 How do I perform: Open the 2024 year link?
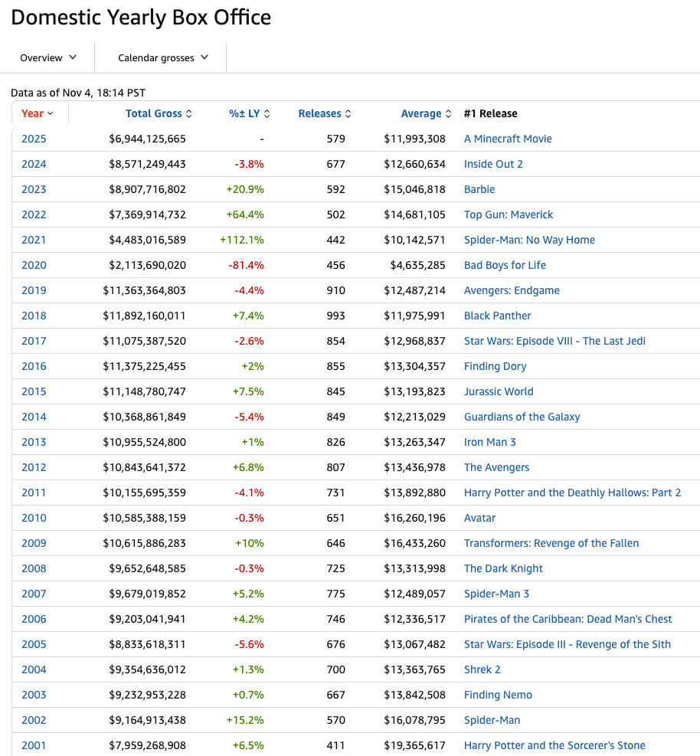click(x=34, y=165)
